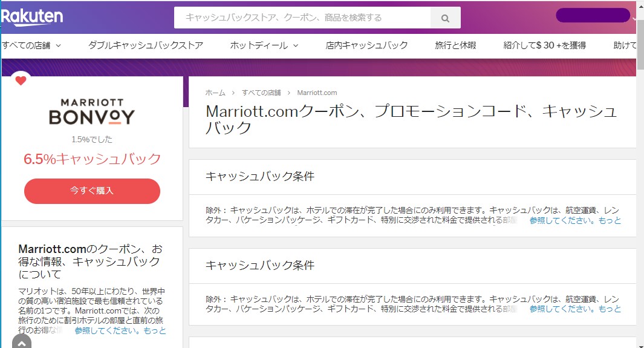The height and width of the screenshot is (348, 644).
Task: Click the Rakuten logo
Action: [x=32, y=18]
